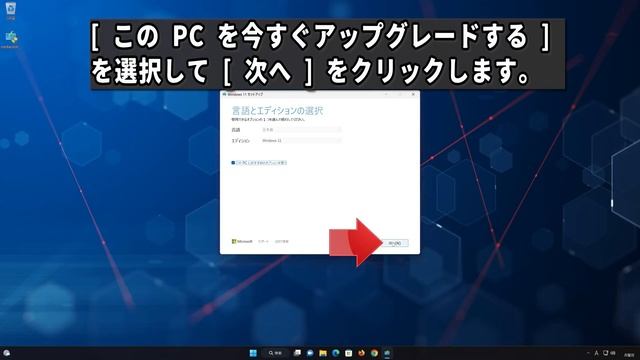
Task: Open Task View on the taskbar
Action: coord(297,353)
